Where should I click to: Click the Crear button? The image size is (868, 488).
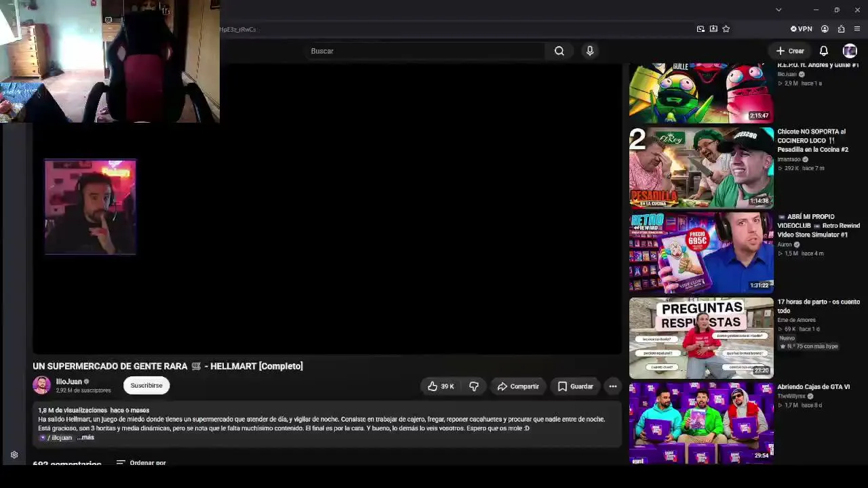(790, 51)
